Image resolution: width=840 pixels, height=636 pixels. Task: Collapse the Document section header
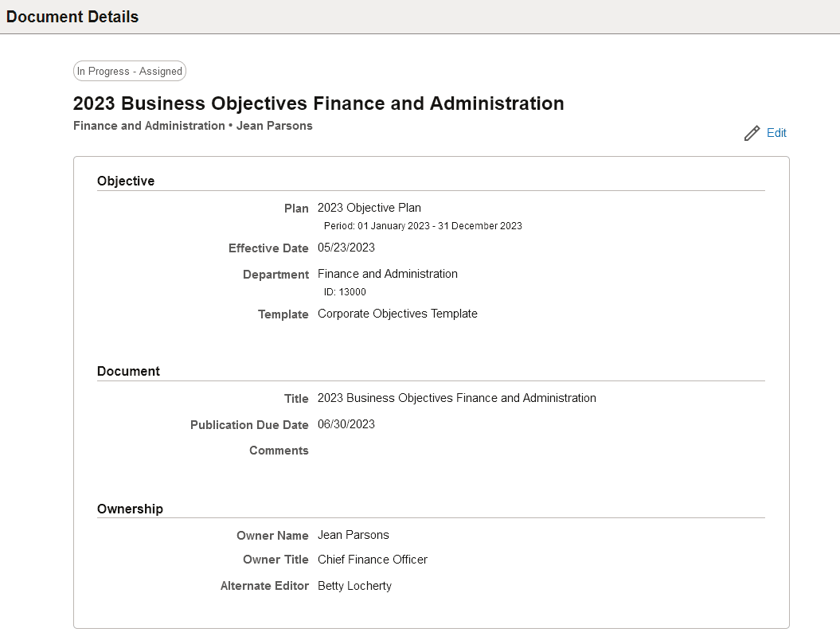pyautogui.click(x=128, y=371)
